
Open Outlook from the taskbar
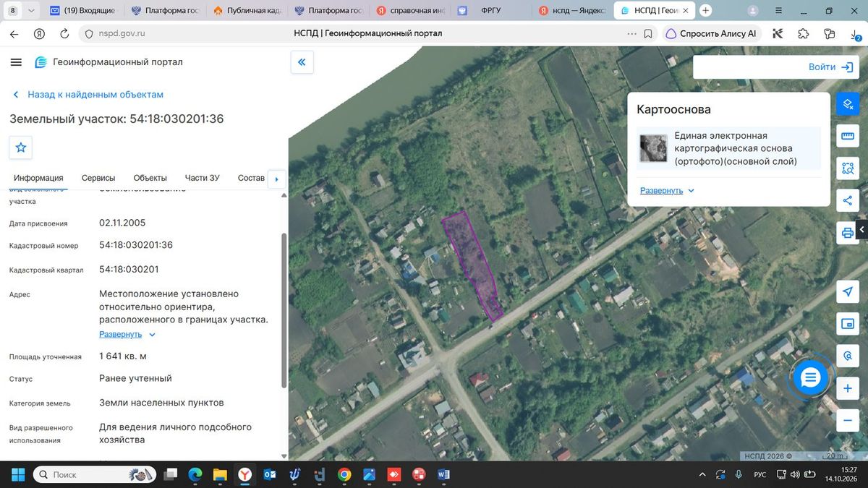click(x=270, y=474)
